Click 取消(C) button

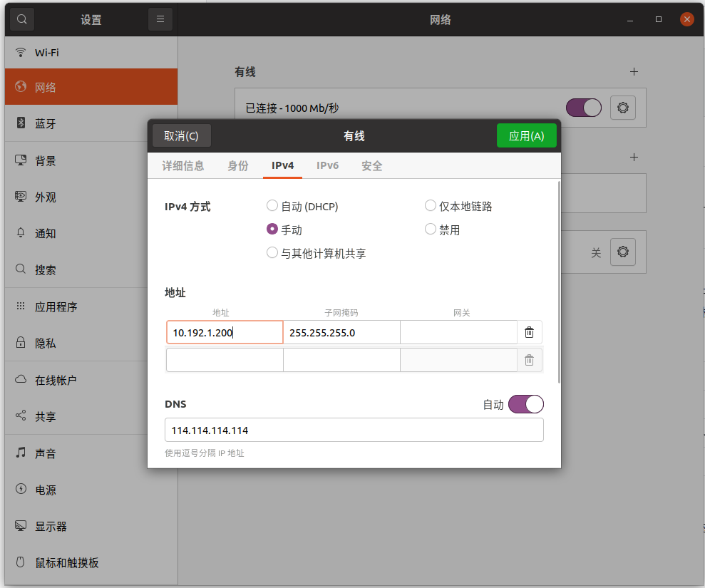[x=182, y=135]
